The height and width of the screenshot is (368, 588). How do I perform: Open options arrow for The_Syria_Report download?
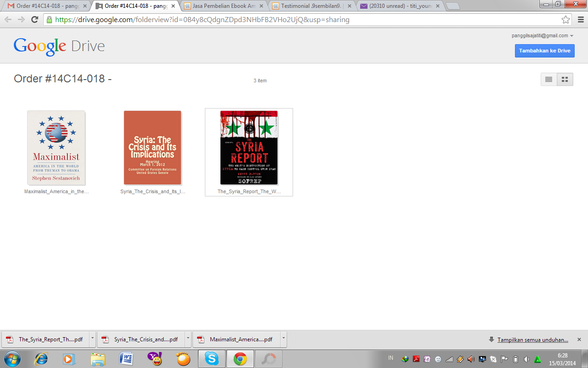(x=92, y=339)
